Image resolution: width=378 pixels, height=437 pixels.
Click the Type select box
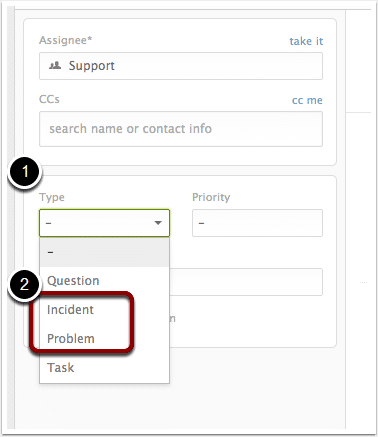(x=104, y=223)
